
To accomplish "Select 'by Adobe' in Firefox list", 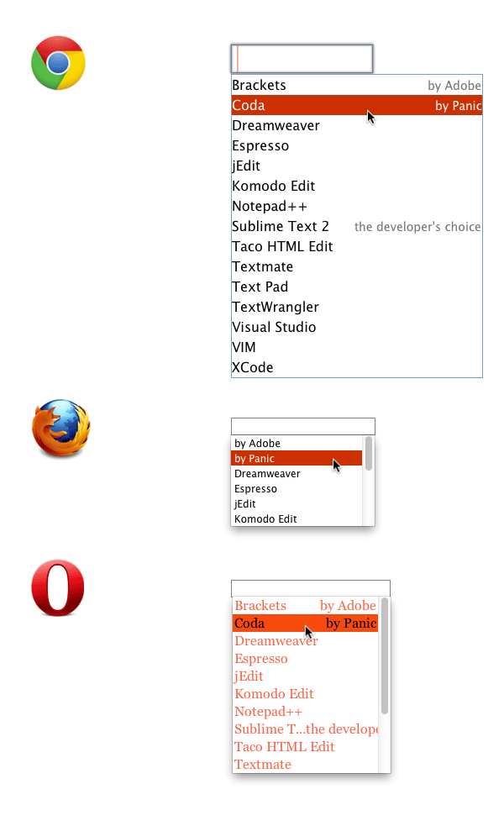I will (297, 444).
